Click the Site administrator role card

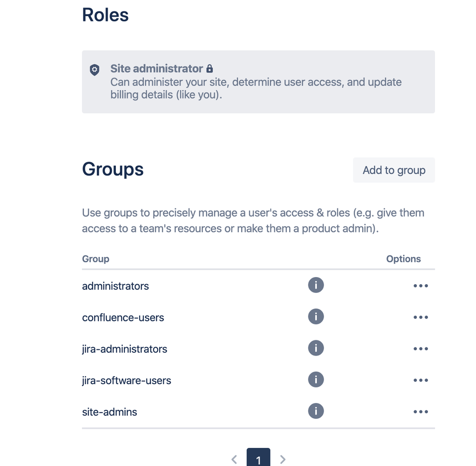coord(258,82)
